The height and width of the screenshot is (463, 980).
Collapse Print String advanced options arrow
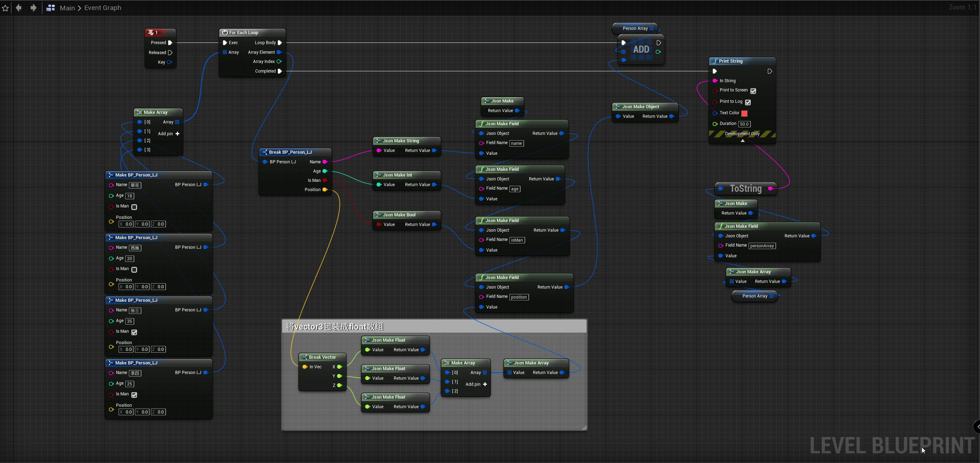pyautogui.click(x=742, y=141)
